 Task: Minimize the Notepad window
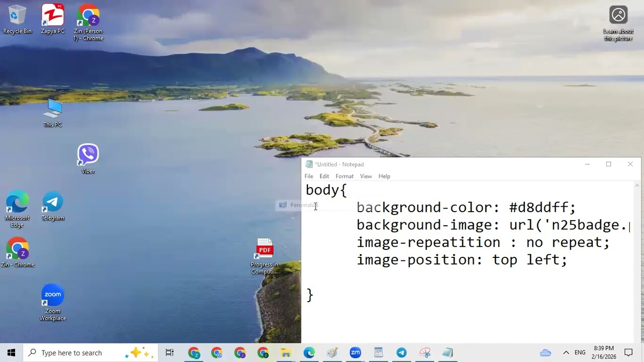click(x=587, y=164)
